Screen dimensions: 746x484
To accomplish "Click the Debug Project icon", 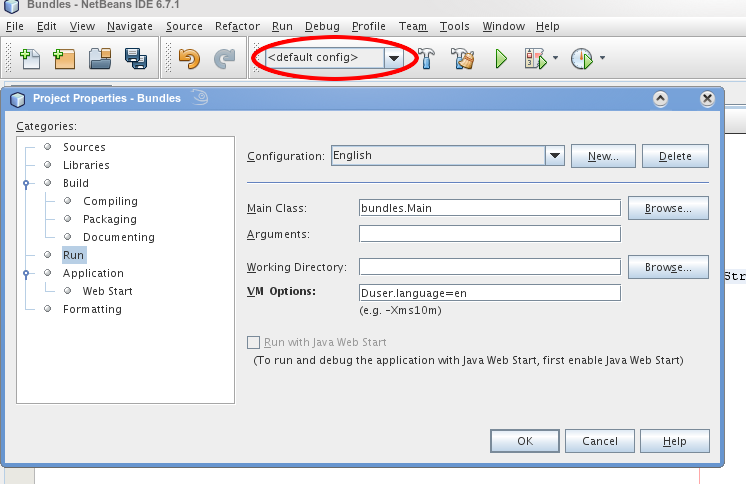I will pos(536,59).
